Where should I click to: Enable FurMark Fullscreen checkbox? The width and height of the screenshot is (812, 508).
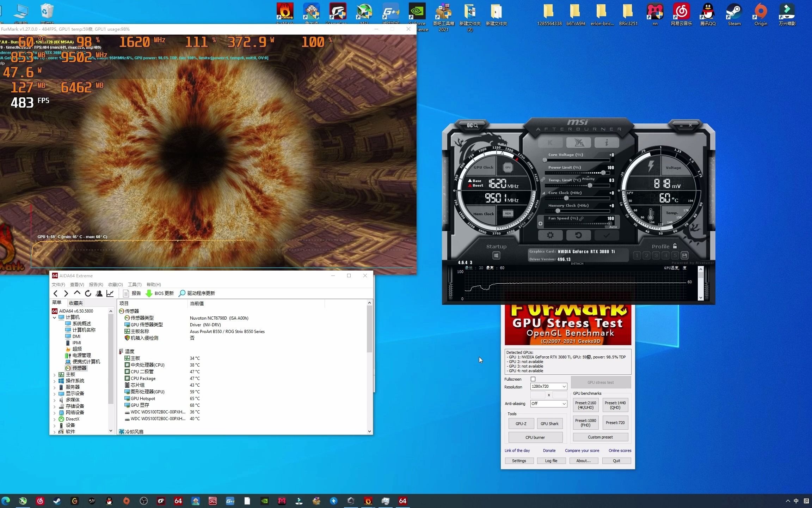[x=533, y=379]
